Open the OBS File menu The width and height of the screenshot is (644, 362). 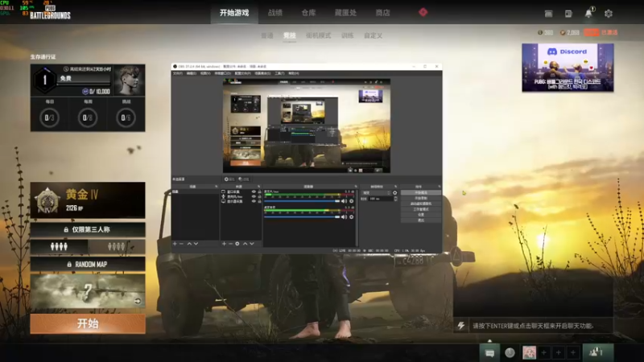click(177, 73)
